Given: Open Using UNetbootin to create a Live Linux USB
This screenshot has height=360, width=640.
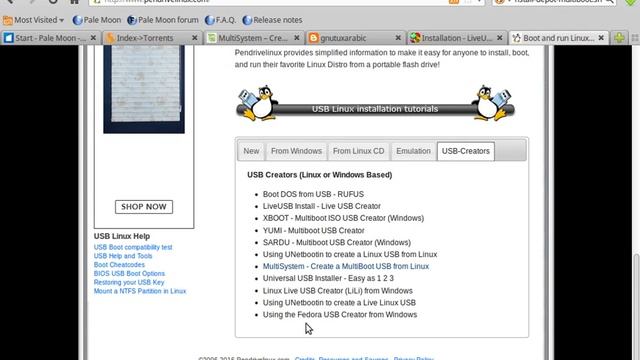Looking at the screenshot, I should coord(339,302).
